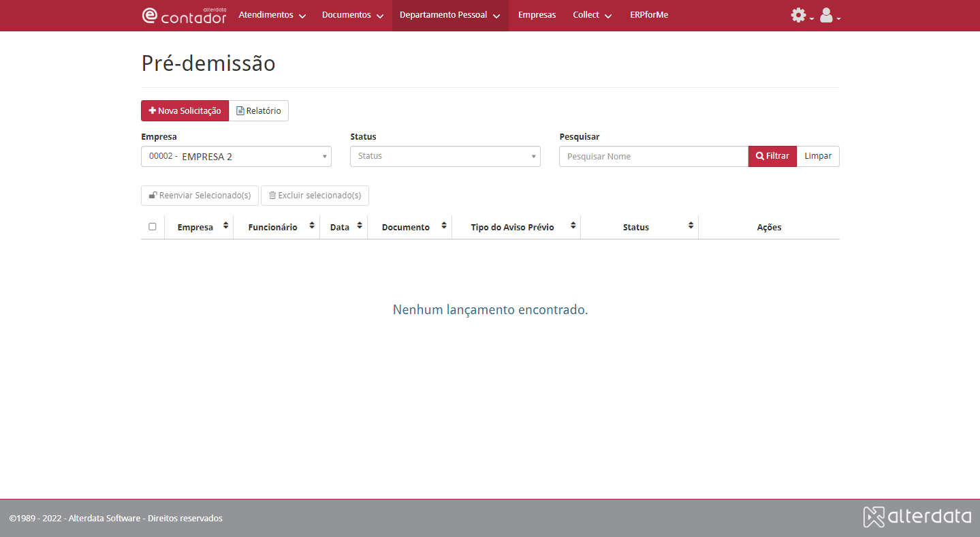Click the Alterdata logo in the footer

(x=917, y=517)
